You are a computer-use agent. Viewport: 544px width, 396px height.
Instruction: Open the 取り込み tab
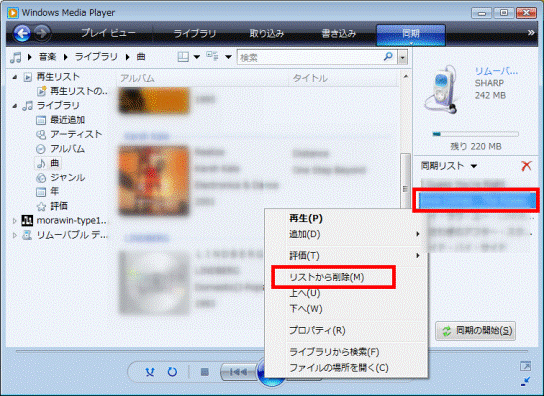point(267,33)
